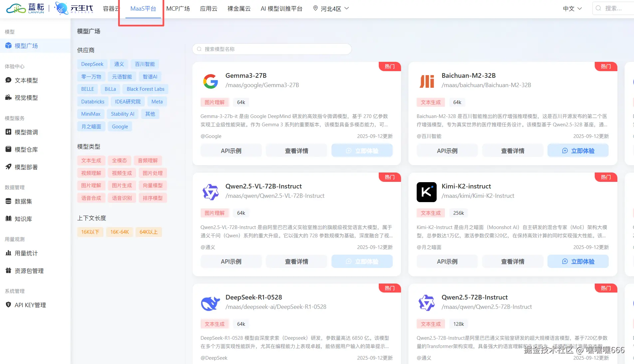Select the 语音识别 model type filter
Viewport: 634px width, 364px height.
click(122, 198)
